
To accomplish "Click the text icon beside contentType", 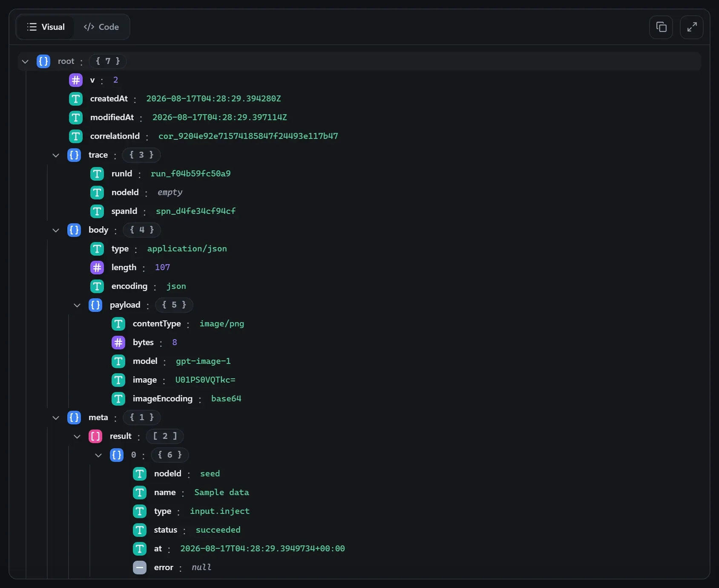I will pos(118,324).
